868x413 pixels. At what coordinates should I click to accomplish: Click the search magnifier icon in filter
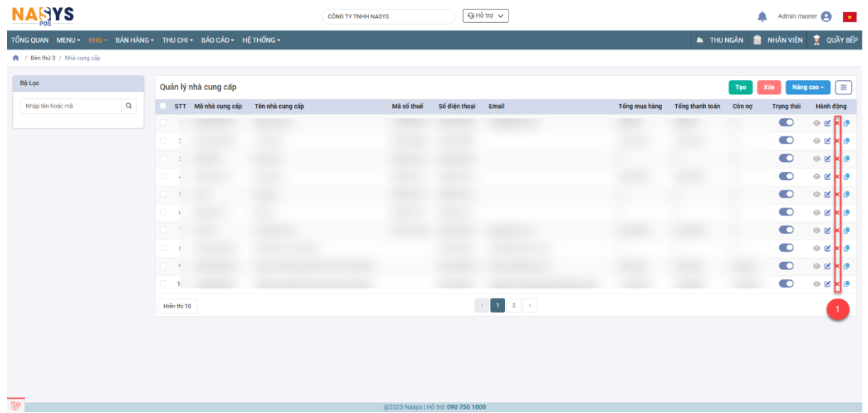coord(129,106)
